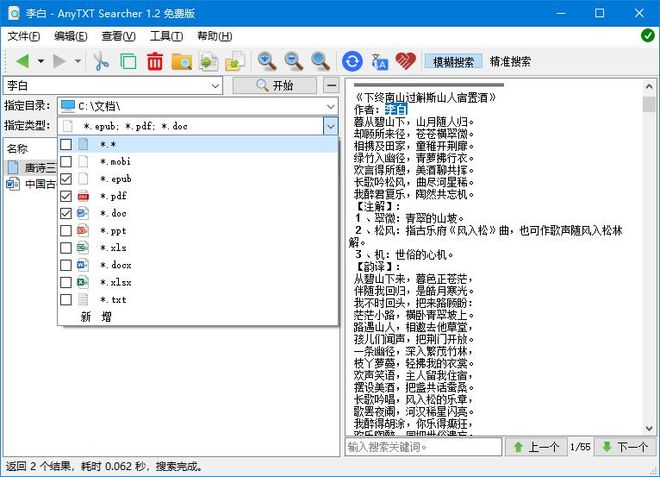Select 模糊搜索 fuzzy search mode
660x477 pixels.
click(454, 62)
